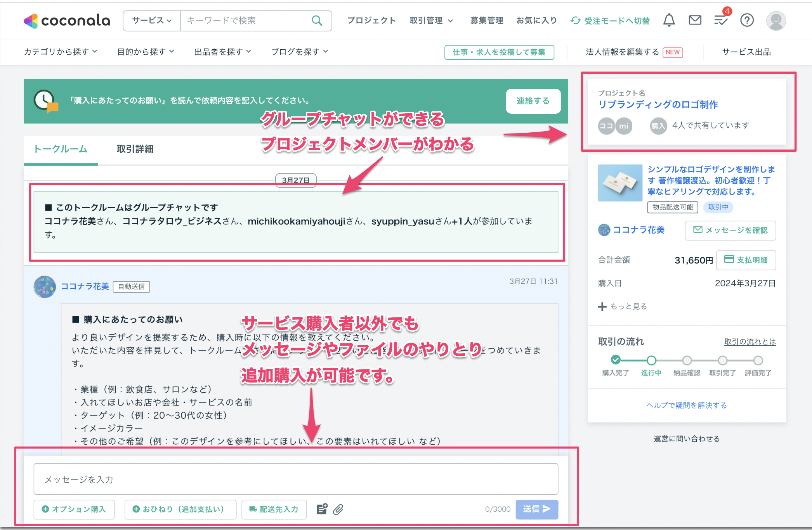Screen dimensions: 812x530
Task: Expand 出品者を探す menu
Action: pyautogui.click(x=223, y=52)
